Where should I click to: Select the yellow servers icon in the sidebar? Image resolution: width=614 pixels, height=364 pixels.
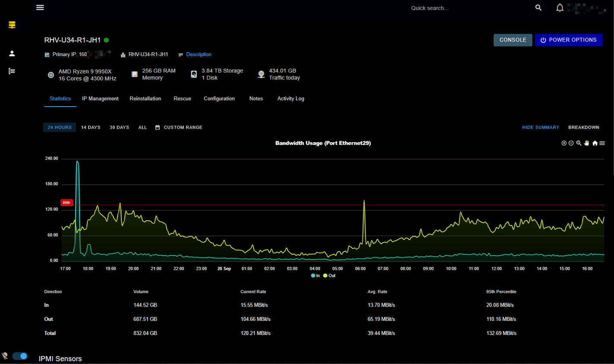point(12,25)
